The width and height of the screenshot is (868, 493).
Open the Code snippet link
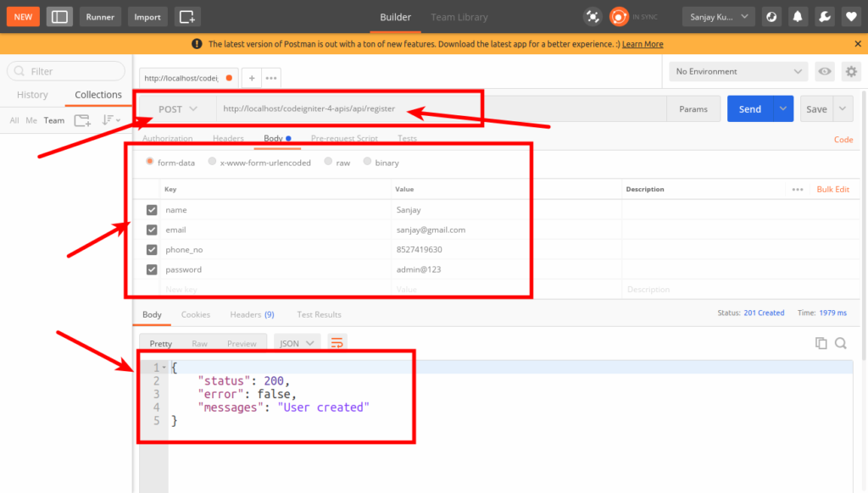click(x=843, y=140)
